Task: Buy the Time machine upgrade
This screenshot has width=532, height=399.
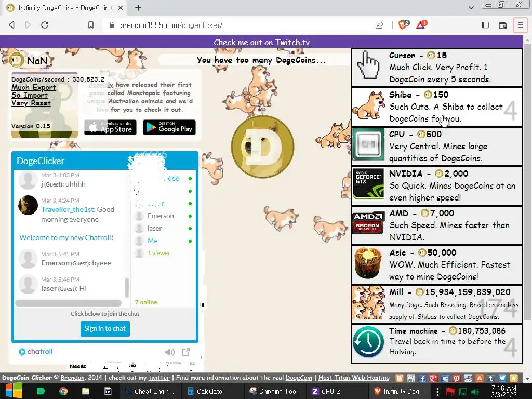Action: tap(436, 344)
